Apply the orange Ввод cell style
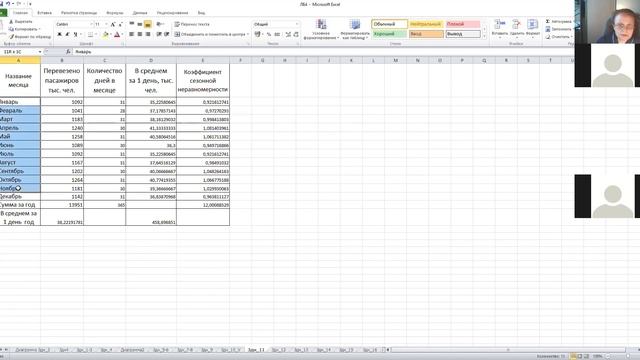 (426, 34)
